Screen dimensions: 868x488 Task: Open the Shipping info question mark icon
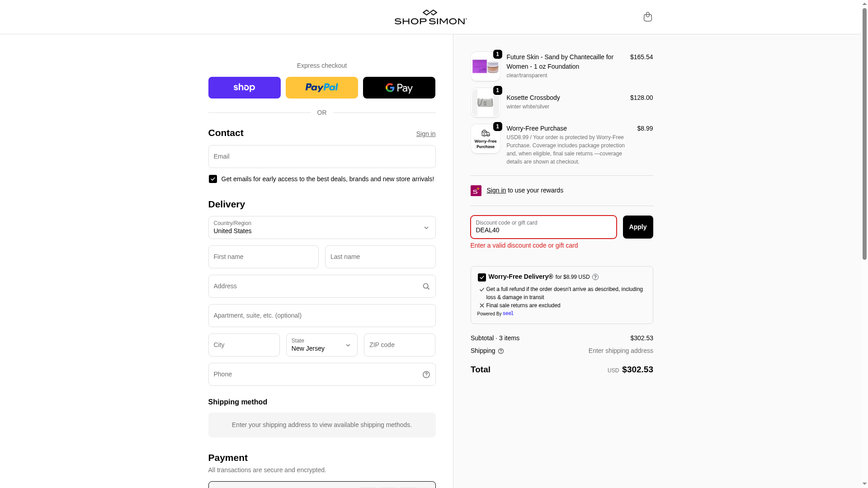(501, 351)
